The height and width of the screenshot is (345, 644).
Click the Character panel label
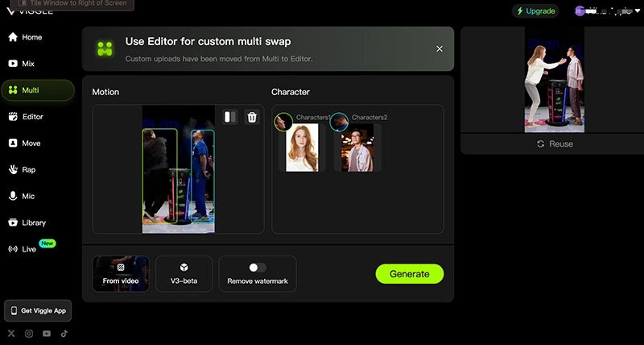(x=291, y=92)
